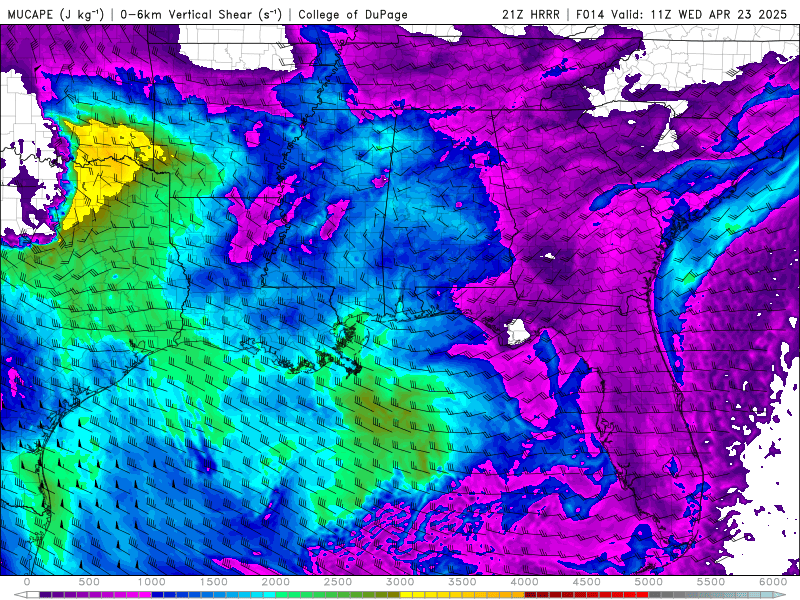Click the 1000 colorbar label

tap(152, 582)
